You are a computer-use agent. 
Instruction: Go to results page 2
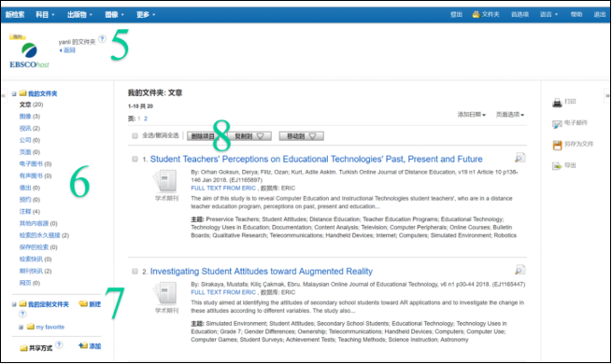[x=146, y=119]
